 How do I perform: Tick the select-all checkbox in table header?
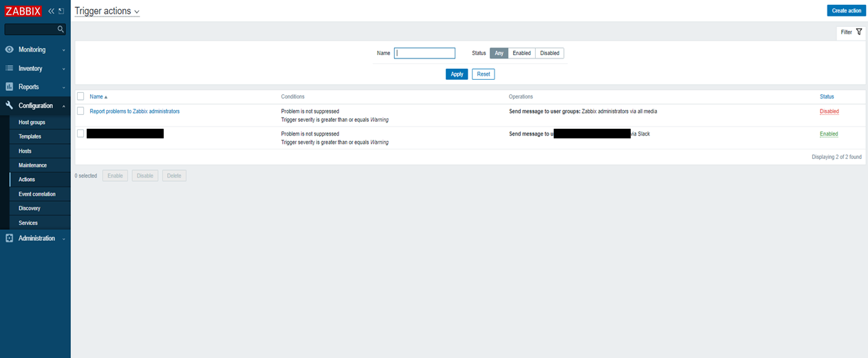80,96
